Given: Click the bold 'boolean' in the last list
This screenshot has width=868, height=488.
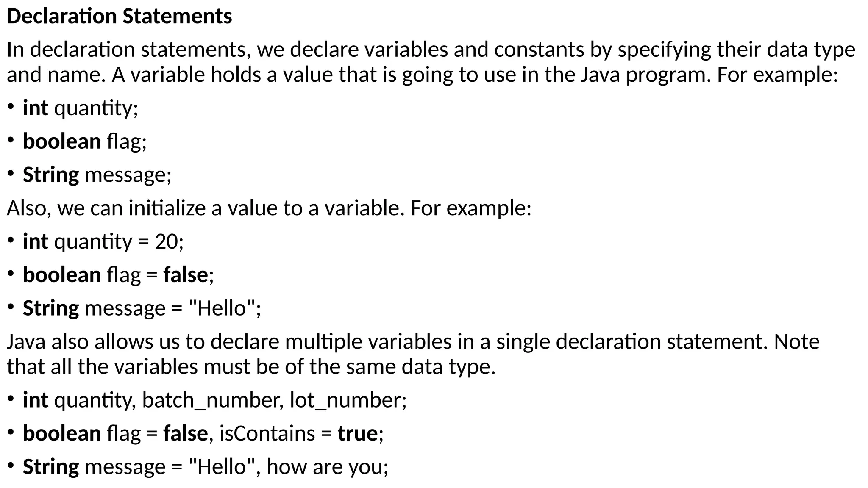Looking at the screenshot, I should (62, 433).
